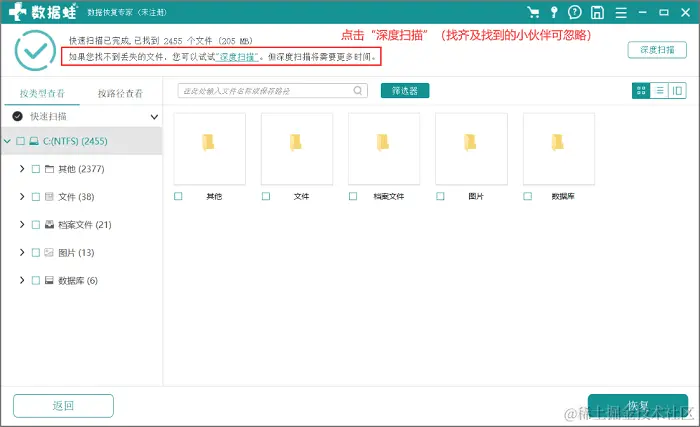
Task: Switch to 按路径查看 tab
Action: [x=120, y=93]
